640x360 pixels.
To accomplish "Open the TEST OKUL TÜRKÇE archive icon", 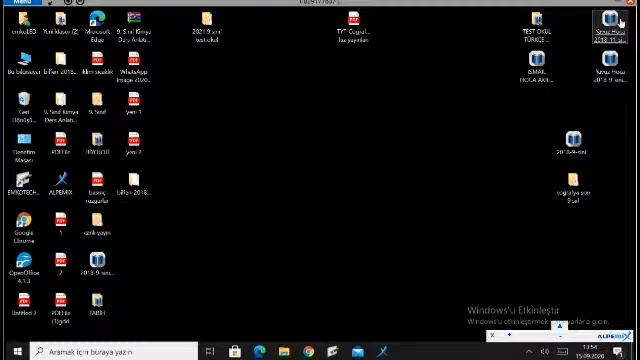I will (537, 27).
